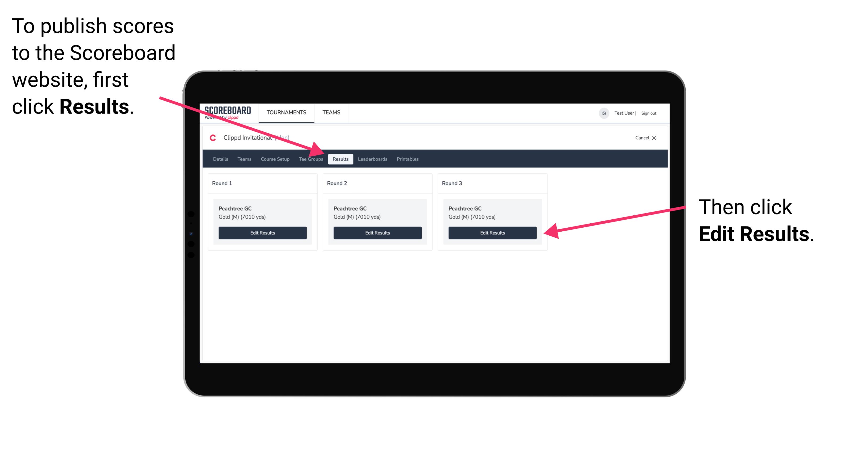The image size is (868, 467).
Task: Open the Course Setup tab
Action: [x=275, y=159]
